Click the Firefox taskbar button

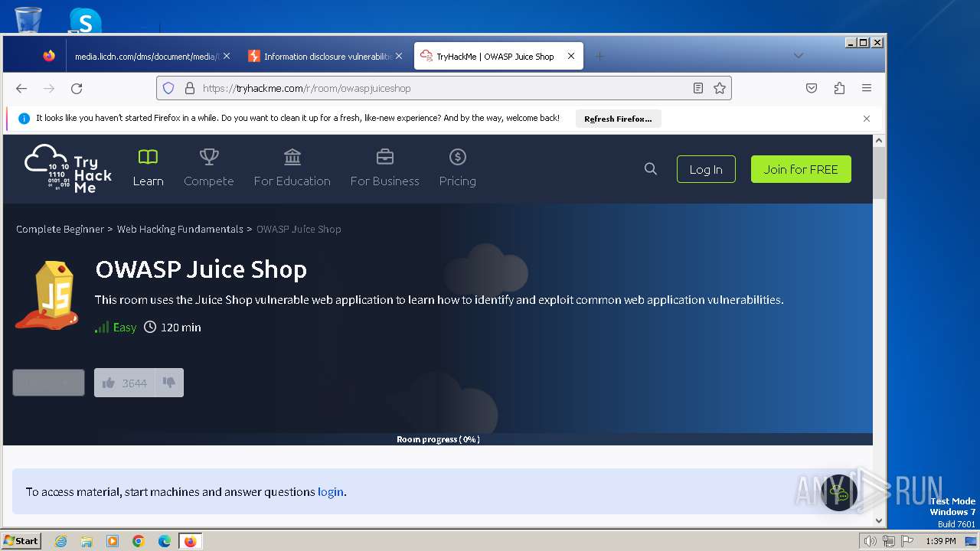coord(190,541)
